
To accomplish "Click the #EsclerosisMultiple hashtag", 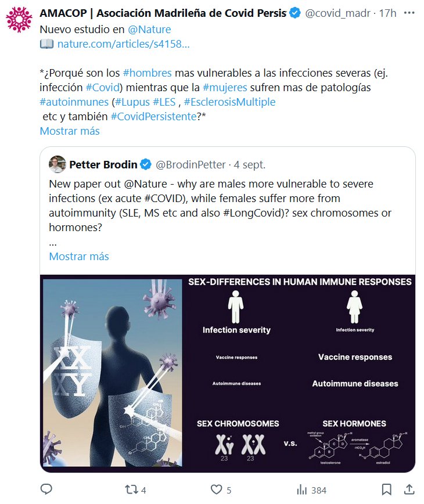I will coord(229,102).
